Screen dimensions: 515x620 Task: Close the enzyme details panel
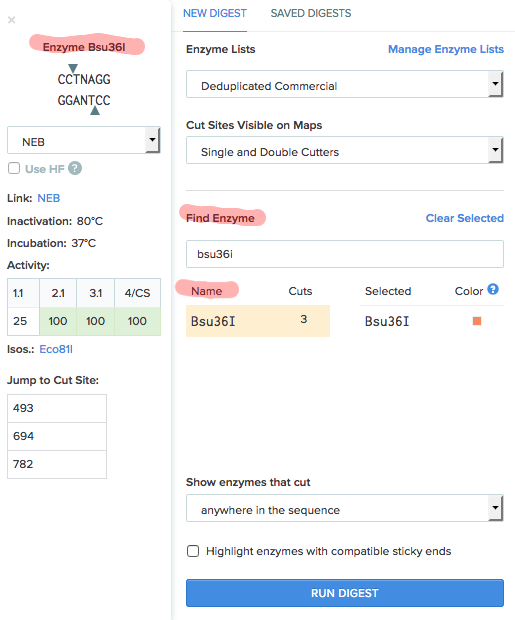(x=11, y=20)
